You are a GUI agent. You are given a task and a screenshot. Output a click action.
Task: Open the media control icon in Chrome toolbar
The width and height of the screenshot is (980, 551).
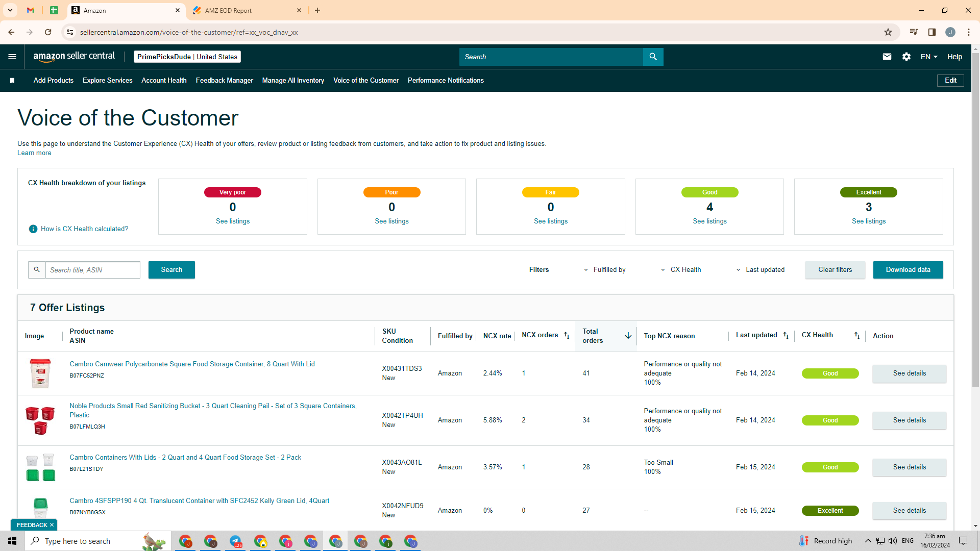[914, 32]
